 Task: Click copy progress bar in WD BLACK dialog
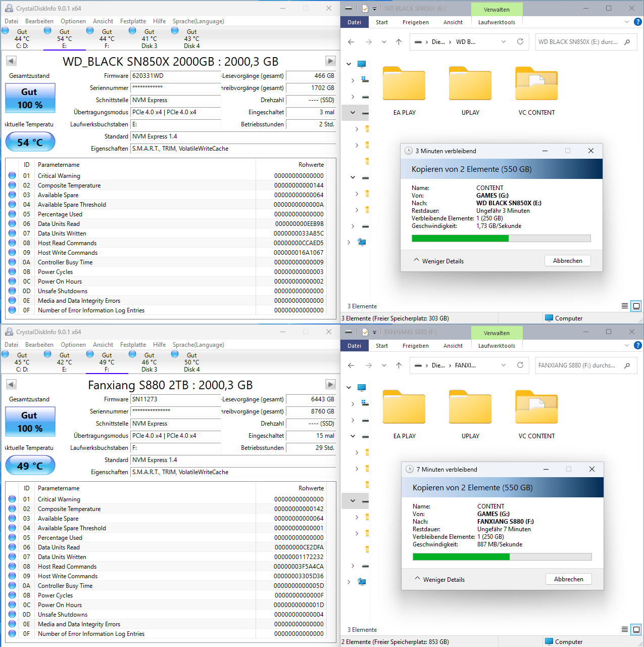pyautogui.click(x=501, y=239)
